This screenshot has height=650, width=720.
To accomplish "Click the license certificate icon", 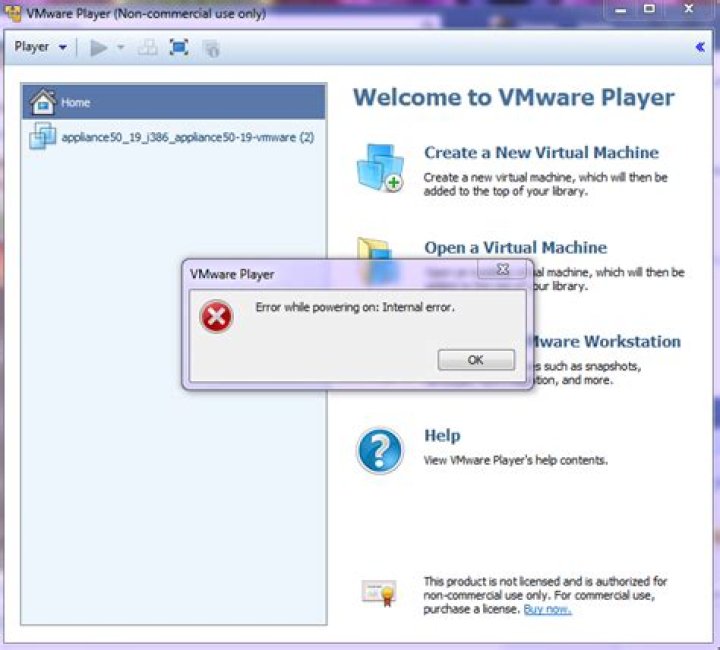I will (x=379, y=593).
